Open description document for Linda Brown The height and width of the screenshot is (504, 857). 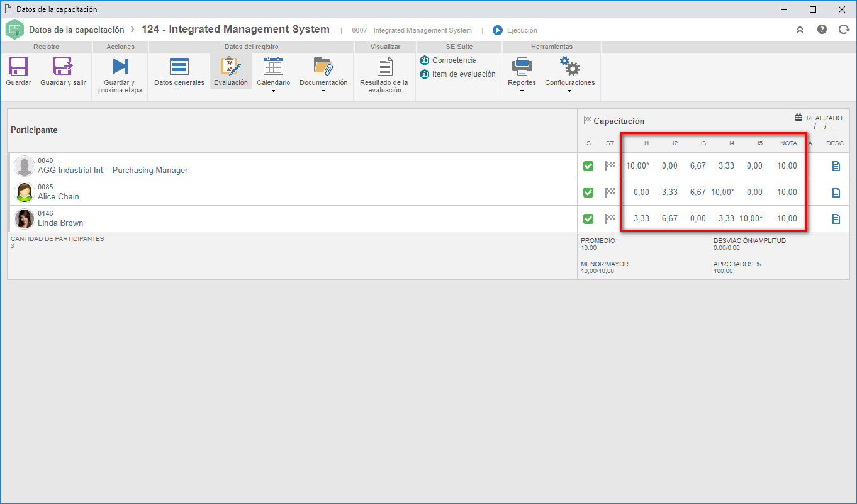836,219
